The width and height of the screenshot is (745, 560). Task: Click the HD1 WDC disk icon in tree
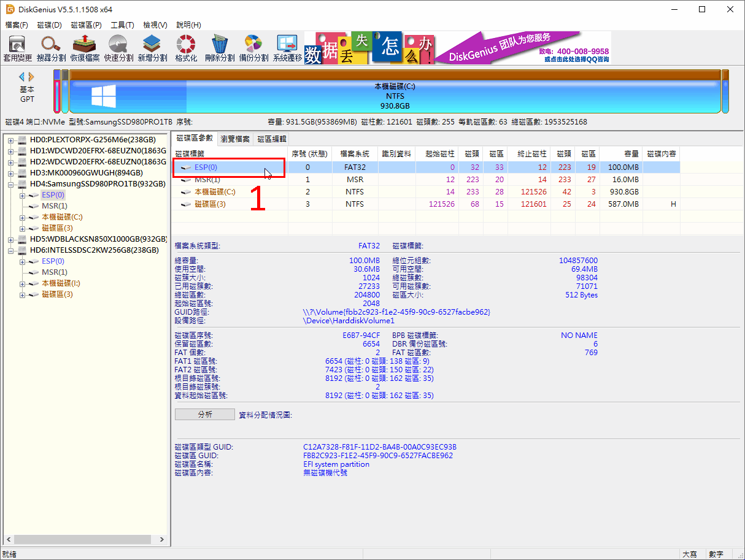23,151
